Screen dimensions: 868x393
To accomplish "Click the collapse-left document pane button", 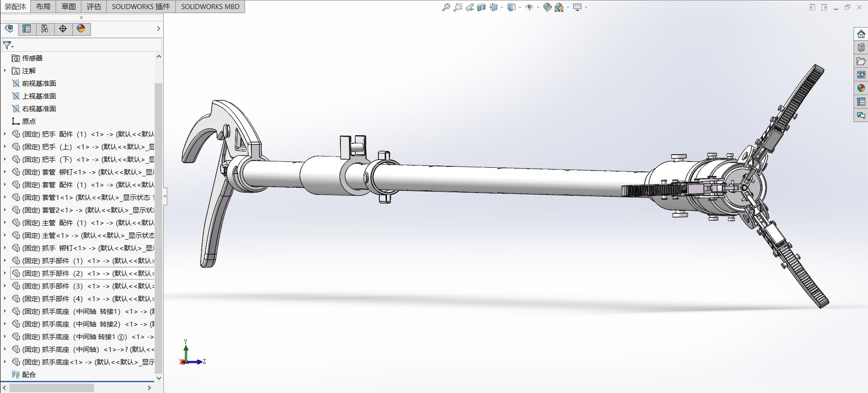I will (812, 7).
